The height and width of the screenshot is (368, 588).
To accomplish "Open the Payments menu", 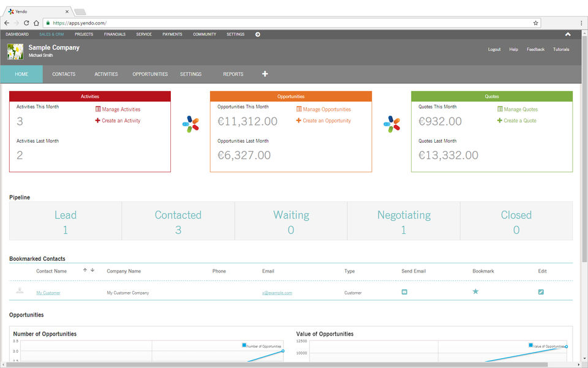I will tap(172, 34).
